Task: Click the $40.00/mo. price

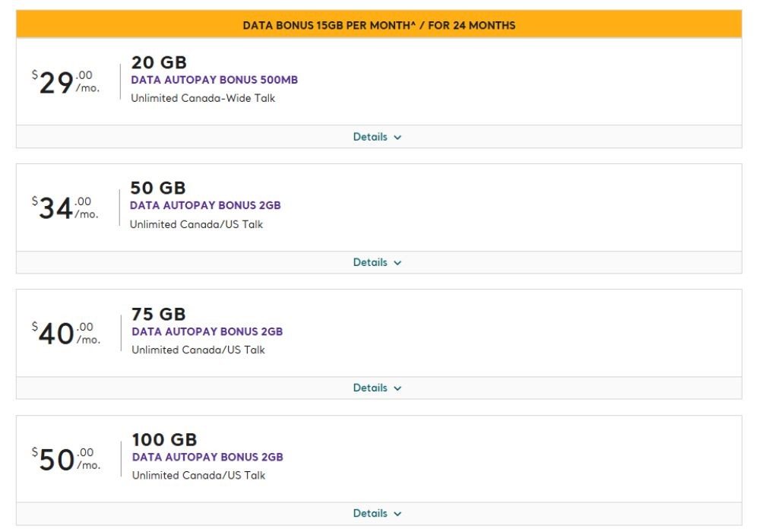Action: 65,333
